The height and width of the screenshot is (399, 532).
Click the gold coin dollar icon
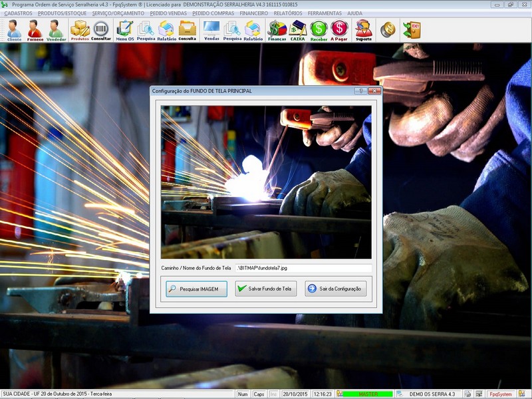pyautogui.click(x=388, y=30)
